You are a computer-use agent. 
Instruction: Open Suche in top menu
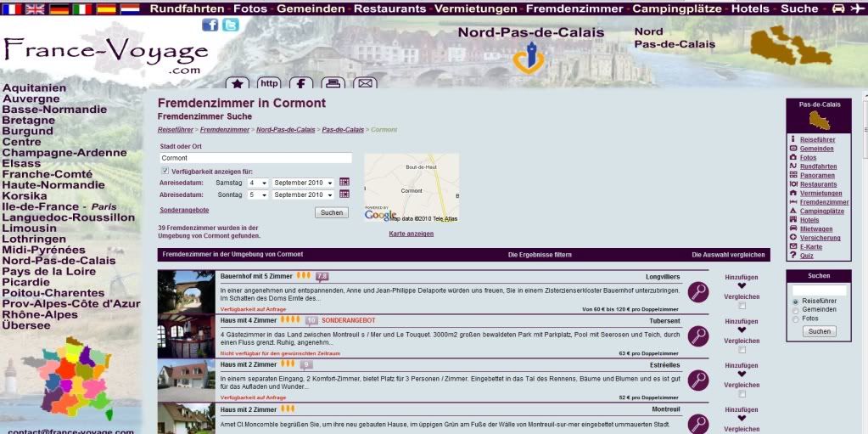799,8
